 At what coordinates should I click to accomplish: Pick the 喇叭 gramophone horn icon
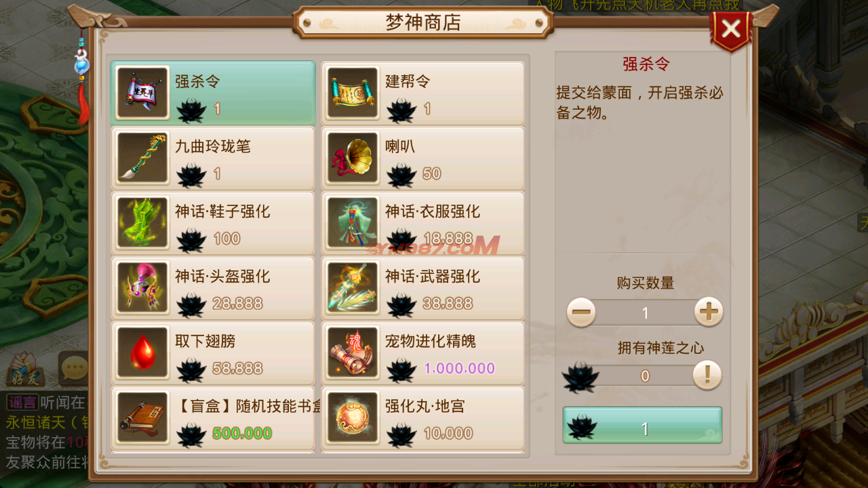[353, 158]
